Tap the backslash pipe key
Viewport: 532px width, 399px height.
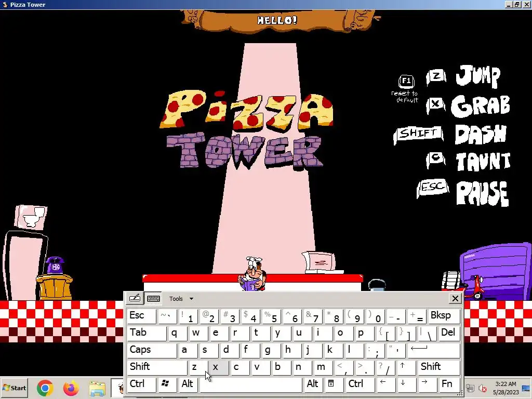pos(427,333)
